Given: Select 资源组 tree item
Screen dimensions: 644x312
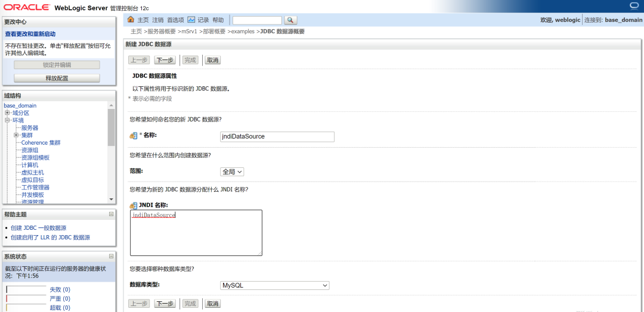Looking at the screenshot, I should tap(30, 150).
